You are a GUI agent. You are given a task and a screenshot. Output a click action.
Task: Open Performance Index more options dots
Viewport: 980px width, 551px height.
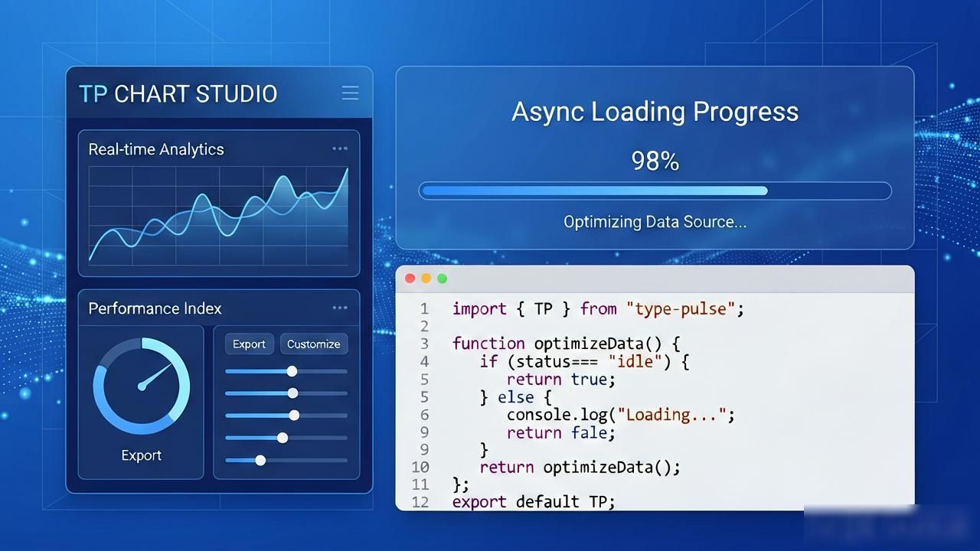(340, 308)
